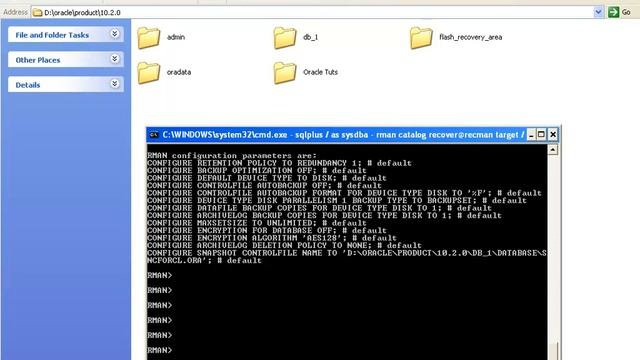This screenshot has height=360, width=640.
Task: Click the cmd.exe title bar text
Action: coord(343,135)
